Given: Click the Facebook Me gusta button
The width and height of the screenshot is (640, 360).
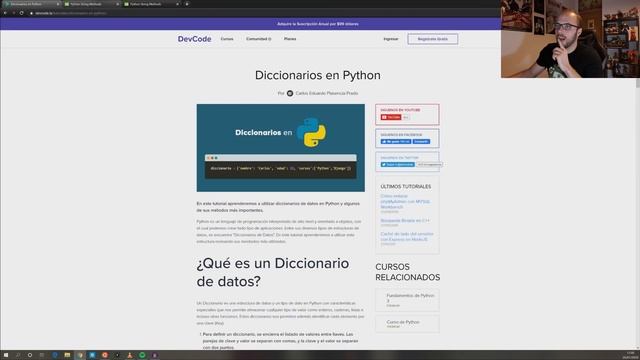Looking at the screenshot, I should pos(396,141).
